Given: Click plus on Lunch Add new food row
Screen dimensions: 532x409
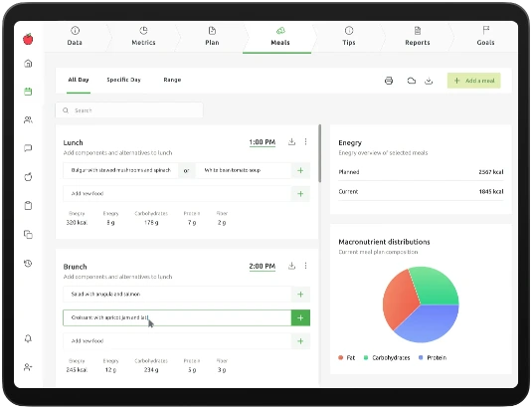Looking at the screenshot, I should [300, 194].
